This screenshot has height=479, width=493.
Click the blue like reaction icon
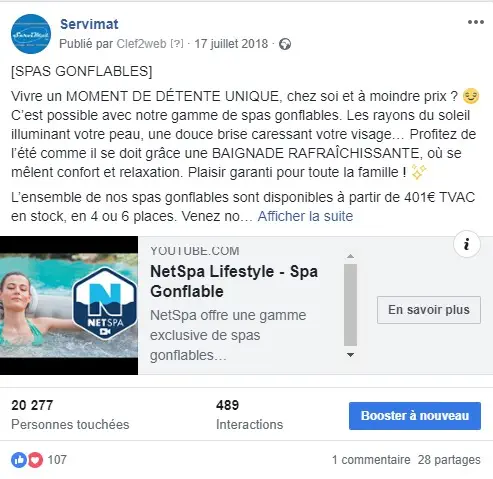coord(19,460)
